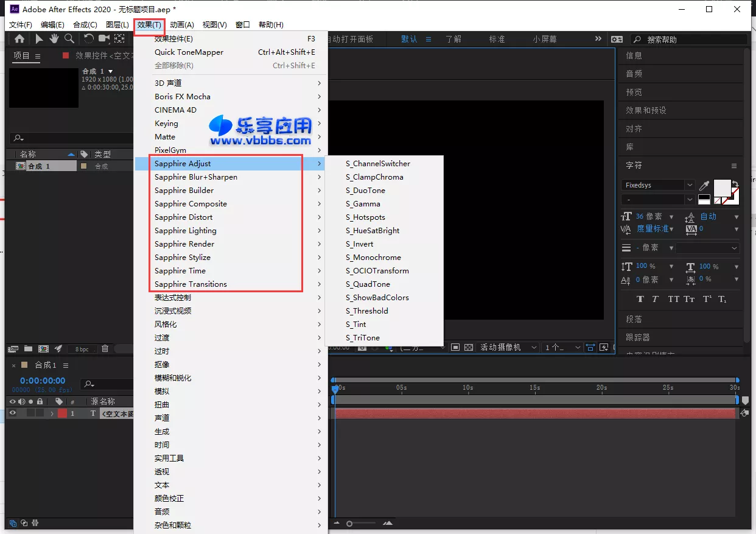
Task: Expand layer 1 properties with the chevron
Action: coord(52,413)
